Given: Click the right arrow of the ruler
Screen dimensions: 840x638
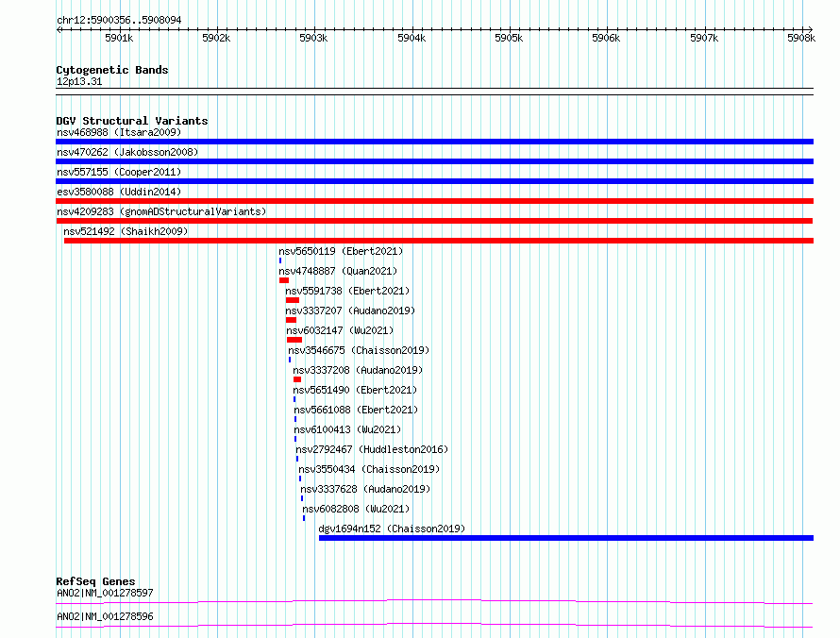Looking at the screenshot, I should [x=810, y=29].
